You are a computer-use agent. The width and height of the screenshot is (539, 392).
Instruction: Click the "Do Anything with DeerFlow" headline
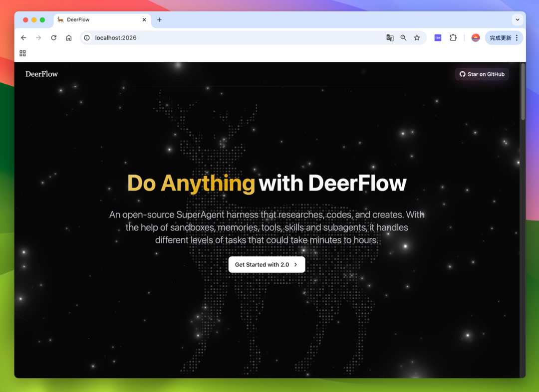[267, 183]
